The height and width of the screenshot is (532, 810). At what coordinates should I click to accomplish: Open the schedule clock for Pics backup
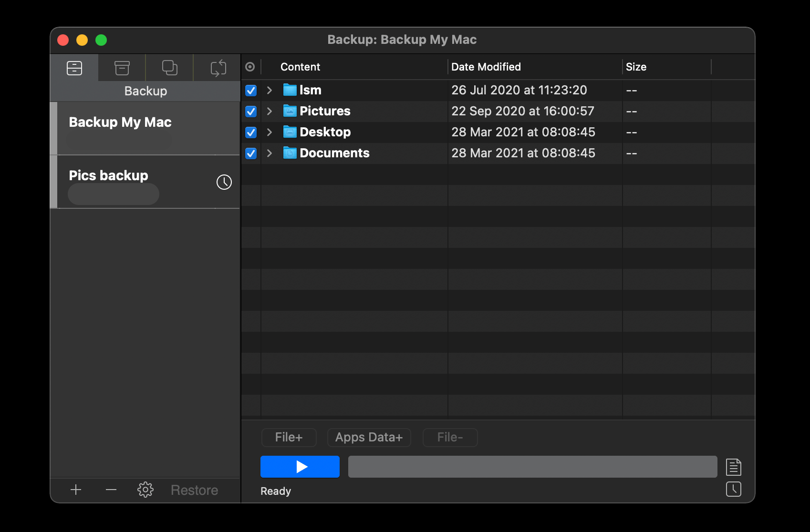point(224,182)
